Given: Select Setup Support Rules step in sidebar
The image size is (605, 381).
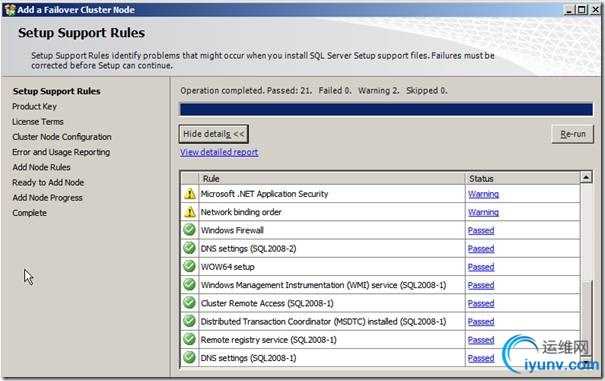Looking at the screenshot, I should pyautogui.click(x=56, y=91).
